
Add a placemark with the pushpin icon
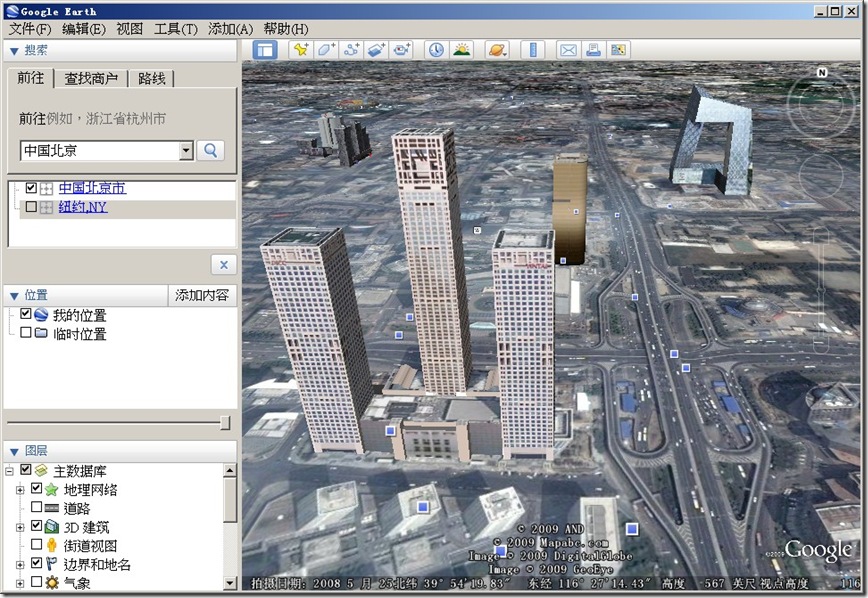coord(301,50)
